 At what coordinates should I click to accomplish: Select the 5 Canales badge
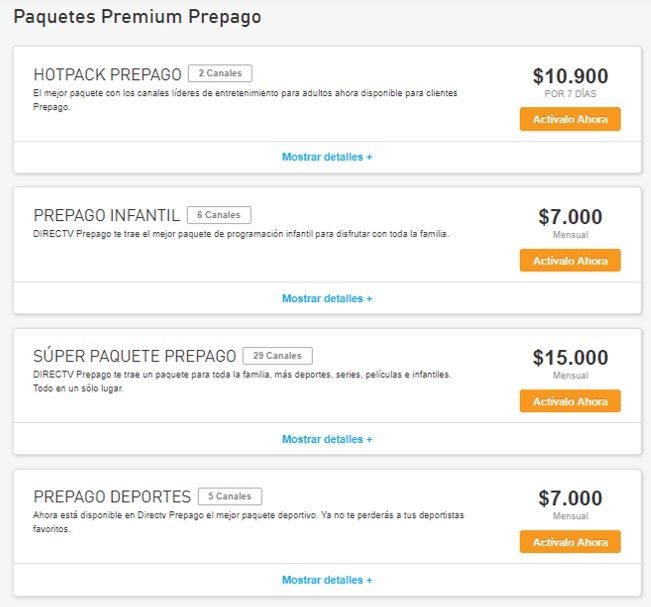229,496
